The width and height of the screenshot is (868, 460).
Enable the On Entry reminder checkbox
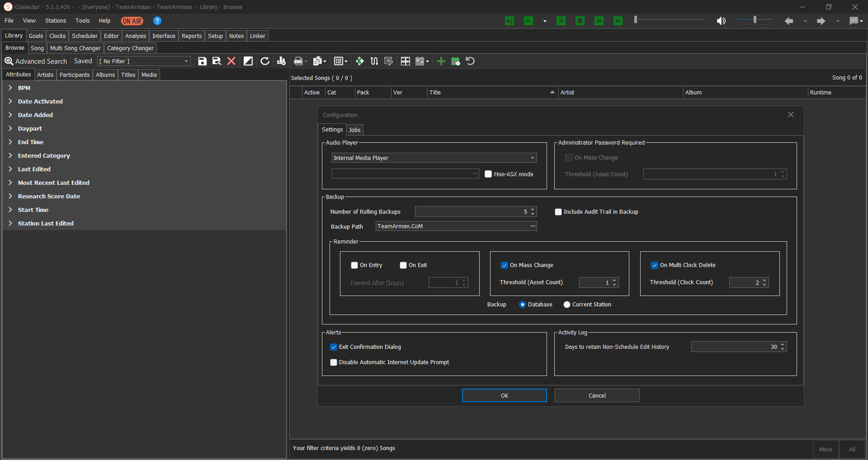[x=354, y=265]
